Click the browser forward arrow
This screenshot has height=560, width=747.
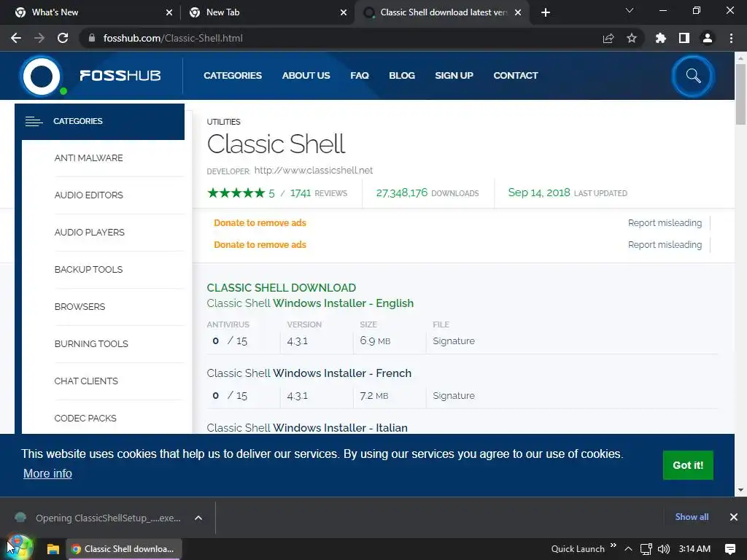point(39,38)
